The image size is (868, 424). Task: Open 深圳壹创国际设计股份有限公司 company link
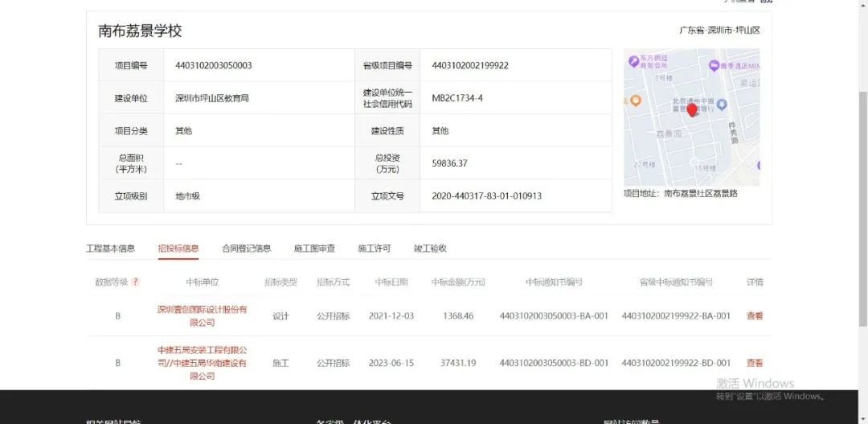(202, 316)
